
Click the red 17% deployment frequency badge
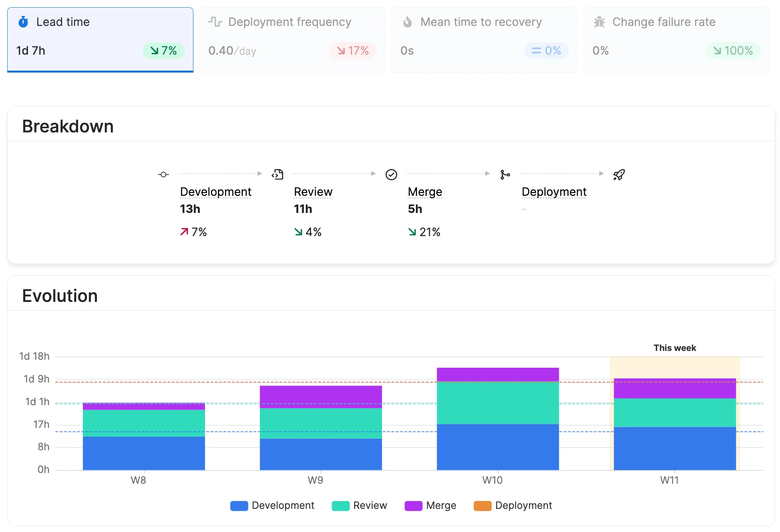pyautogui.click(x=353, y=51)
